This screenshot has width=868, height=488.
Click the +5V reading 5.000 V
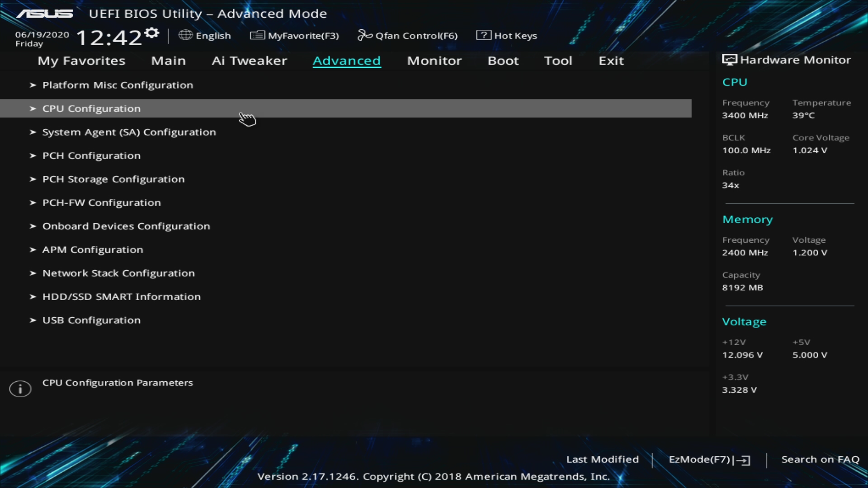pyautogui.click(x=810, y=355)
